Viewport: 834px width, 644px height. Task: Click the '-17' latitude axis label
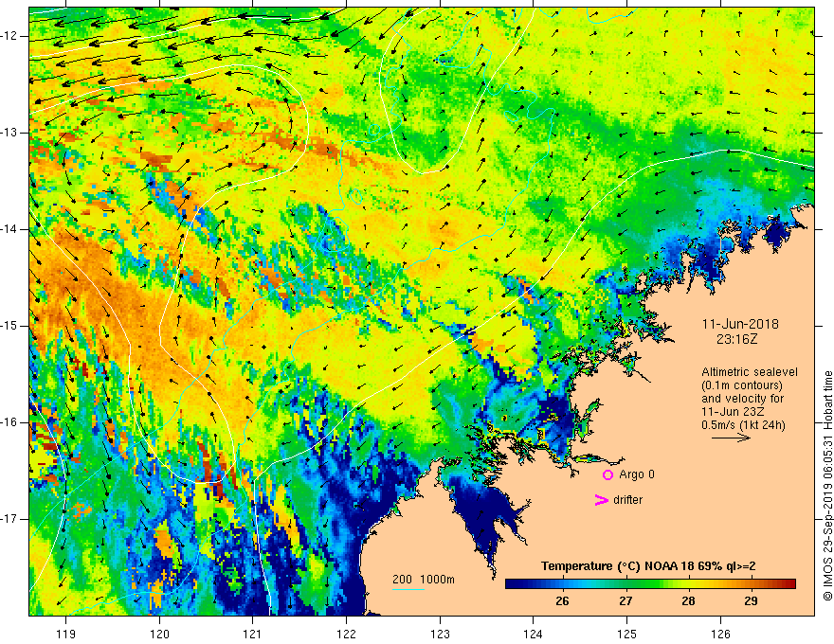pyautogui.click(x=9, y=519)
